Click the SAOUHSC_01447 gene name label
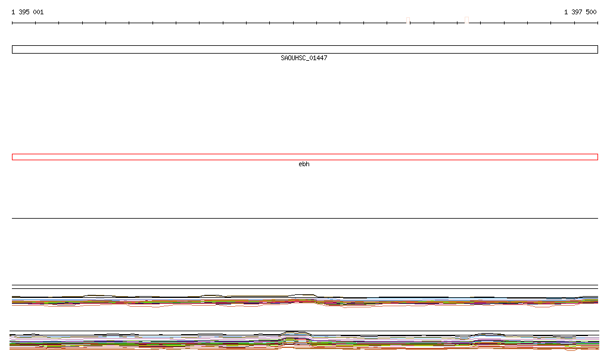The image size is (610, 364). [x=304, y=58]
